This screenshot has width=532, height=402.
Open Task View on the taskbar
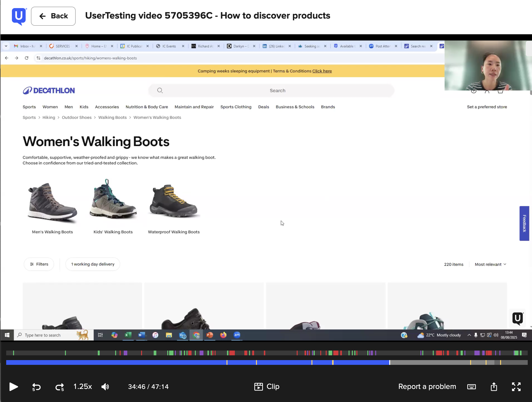coord(100,335)
